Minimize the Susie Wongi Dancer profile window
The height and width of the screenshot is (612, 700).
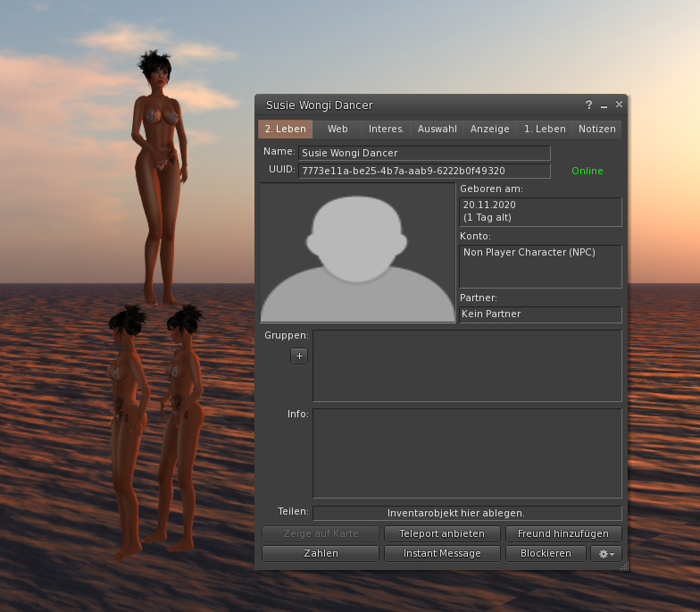click(x=604, y=105)
